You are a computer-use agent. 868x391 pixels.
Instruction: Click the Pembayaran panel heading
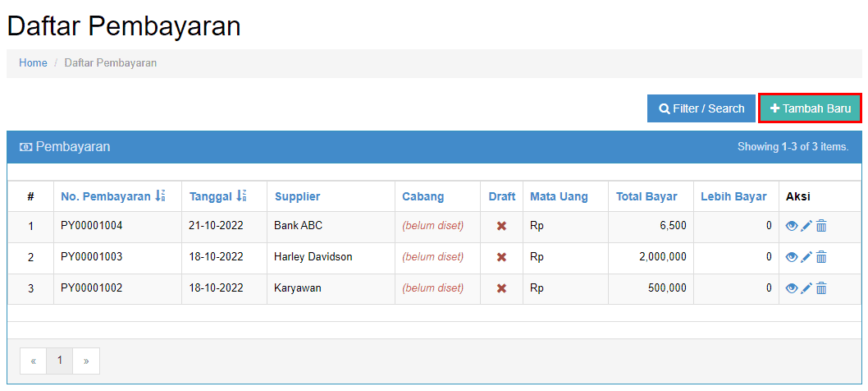point(65,147)
